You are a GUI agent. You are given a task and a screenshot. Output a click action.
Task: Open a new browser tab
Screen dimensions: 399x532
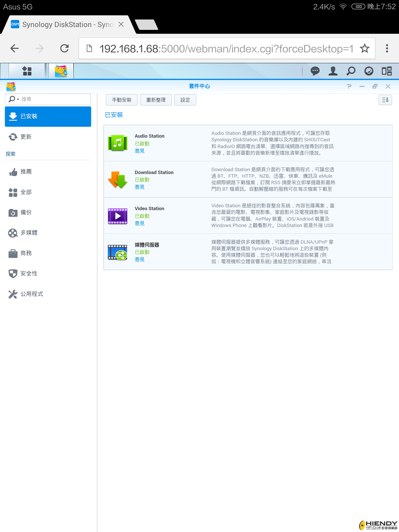(x=147, y=25)
